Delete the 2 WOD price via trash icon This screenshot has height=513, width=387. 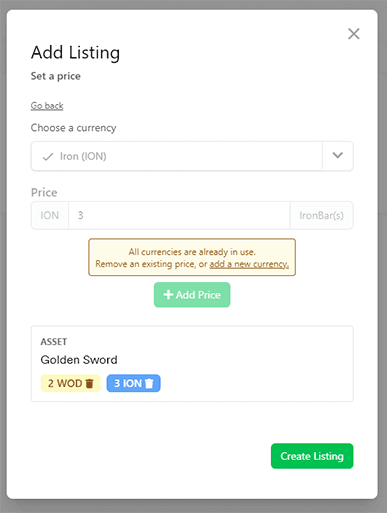(89, 383)
